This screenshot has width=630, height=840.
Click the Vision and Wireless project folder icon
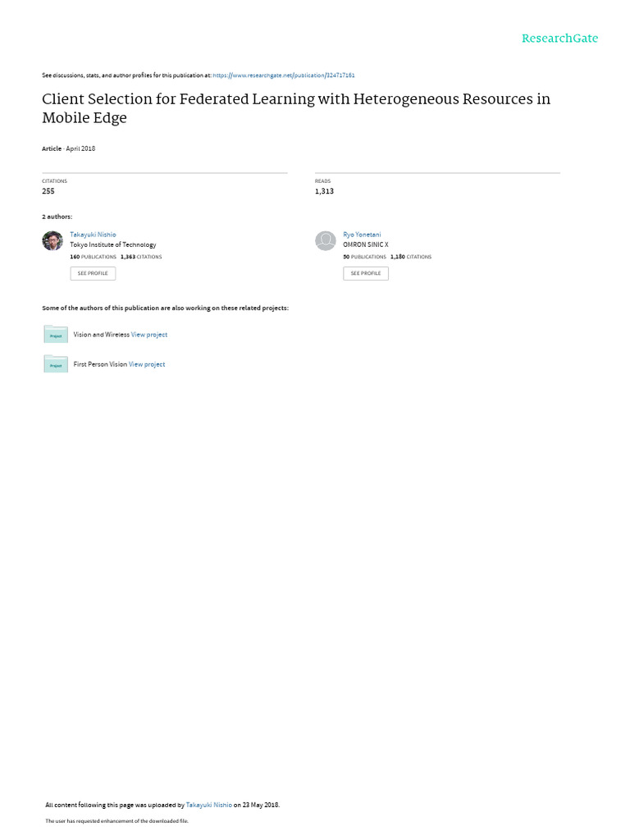[x=56, y=334]
